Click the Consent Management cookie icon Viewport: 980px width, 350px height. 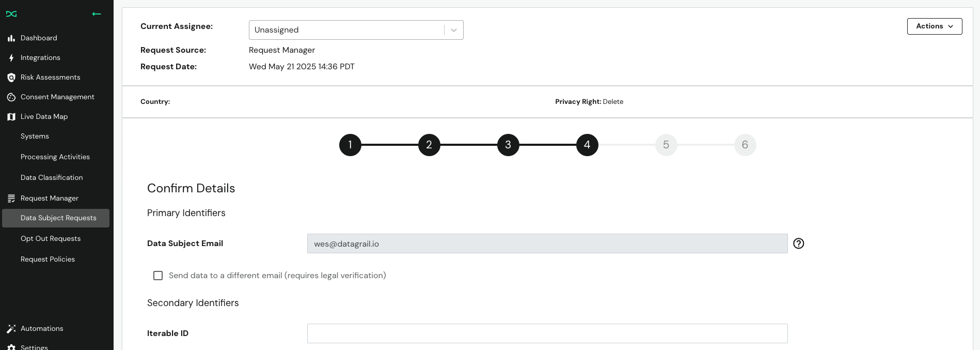(x=11, y=97)
